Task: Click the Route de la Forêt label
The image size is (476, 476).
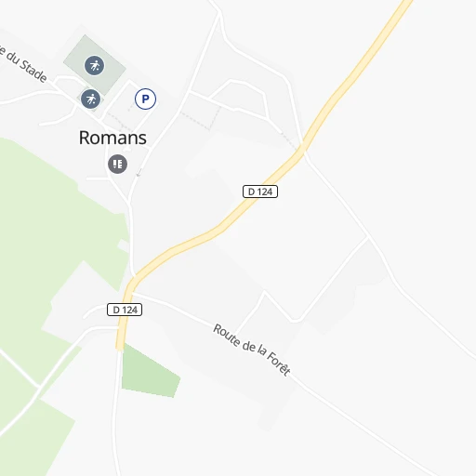Action: pos(252,350)
